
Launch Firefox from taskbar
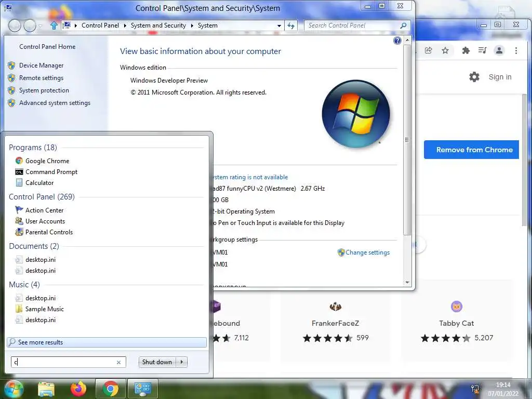[x=78, y=389]
